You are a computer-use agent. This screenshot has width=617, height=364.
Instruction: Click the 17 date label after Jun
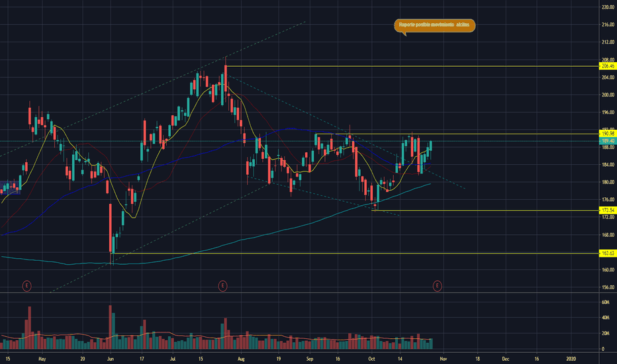142,359
